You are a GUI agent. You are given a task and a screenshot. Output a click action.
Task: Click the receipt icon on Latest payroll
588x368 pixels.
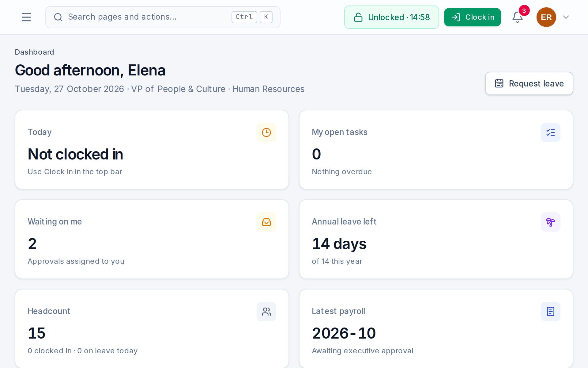click(x=551, y=312)
